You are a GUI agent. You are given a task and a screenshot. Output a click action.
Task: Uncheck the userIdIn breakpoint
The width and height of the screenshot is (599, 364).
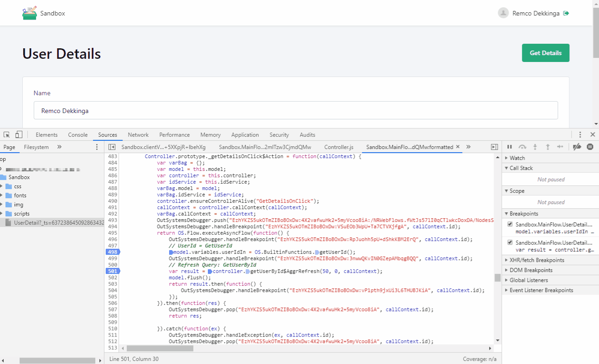[509, 224]
